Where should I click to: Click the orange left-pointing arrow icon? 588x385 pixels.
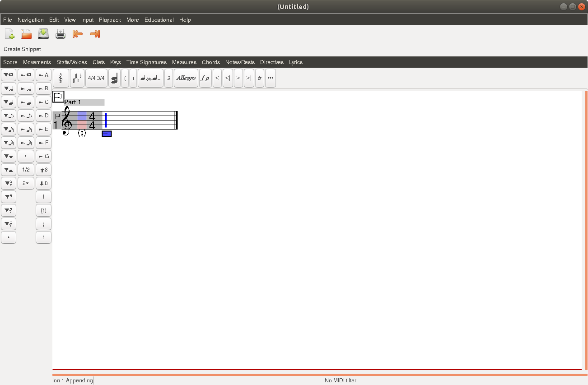pyautogui.click(x=78, y=34)
